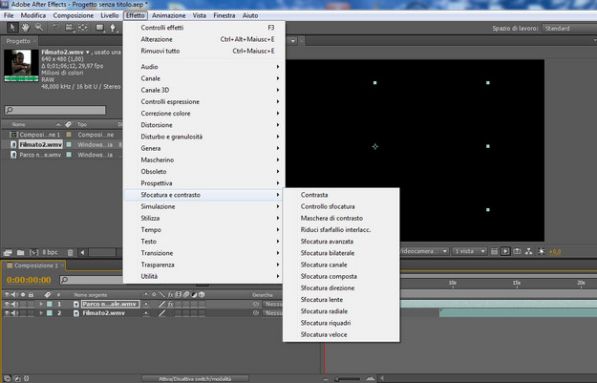
Task: Select the Rectangle mask tool
Action: [x=100, y=28]
